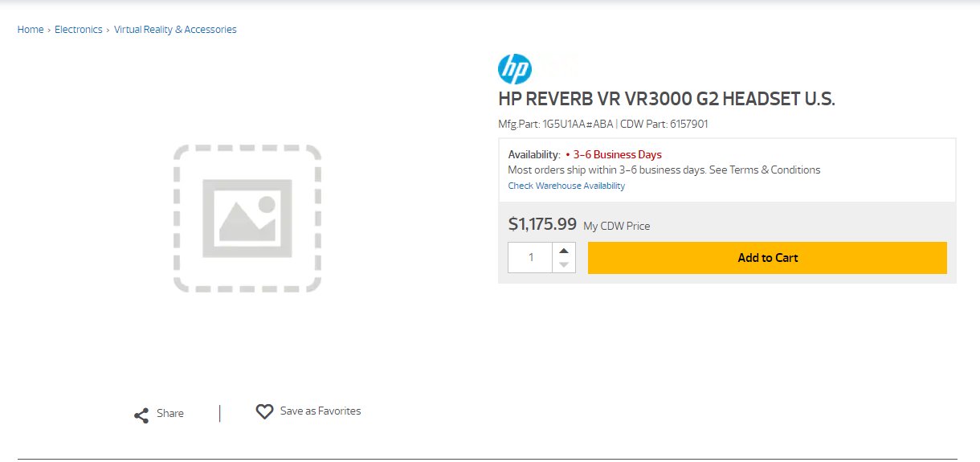Click the HP brand logo

pos(515,69)
